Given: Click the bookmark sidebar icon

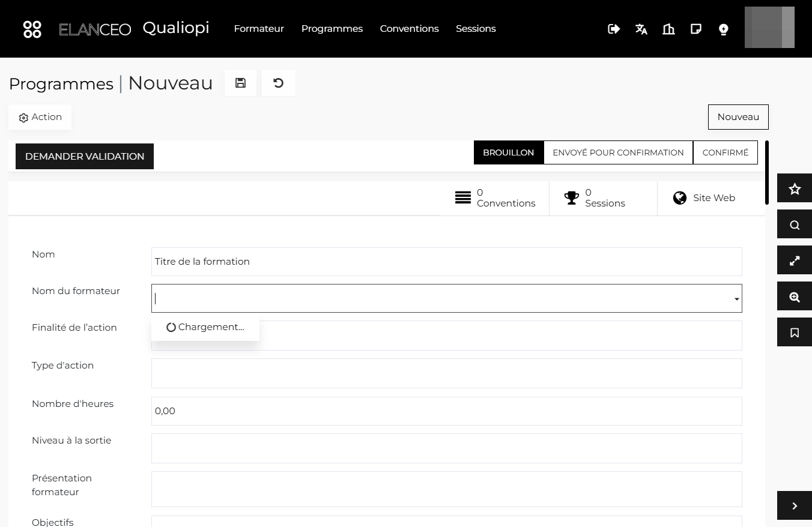Looking at the screenshot, I should 795,333.
